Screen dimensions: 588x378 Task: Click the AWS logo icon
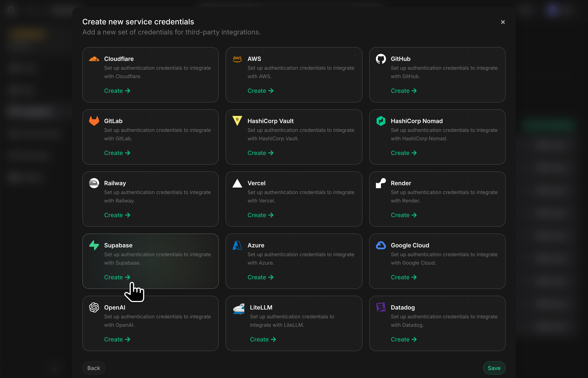237,59
